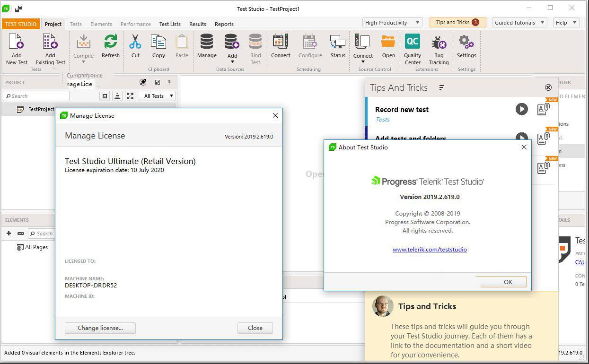Screen dimensions: 589x364
Task: Switch to the Reports tab
Action: point(224,24)
